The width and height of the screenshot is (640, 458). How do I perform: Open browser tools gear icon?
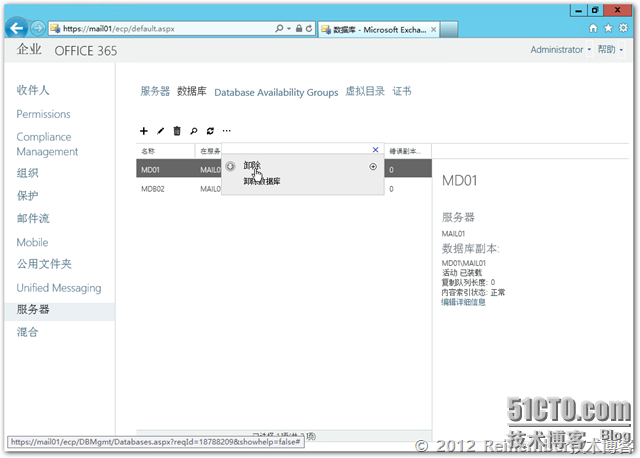pos(623,28)
